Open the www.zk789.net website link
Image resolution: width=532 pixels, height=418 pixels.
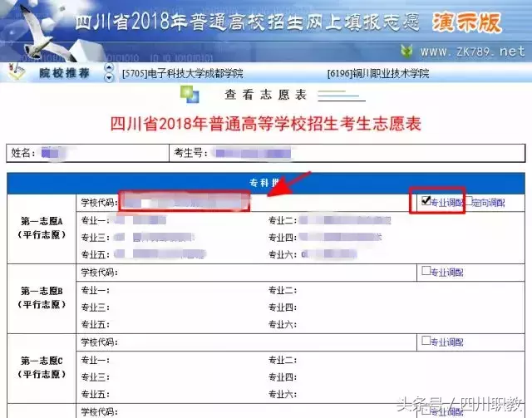472,52
